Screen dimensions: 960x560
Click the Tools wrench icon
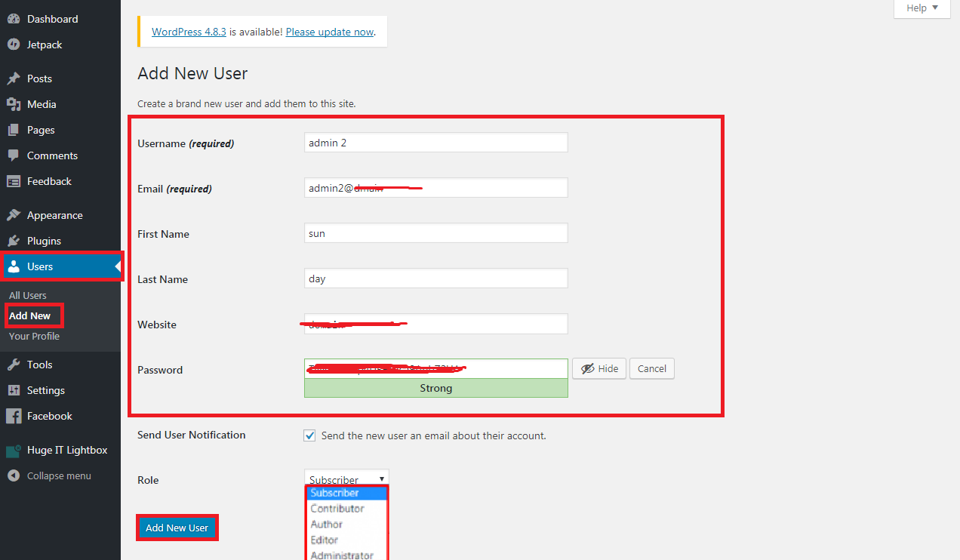13,365
